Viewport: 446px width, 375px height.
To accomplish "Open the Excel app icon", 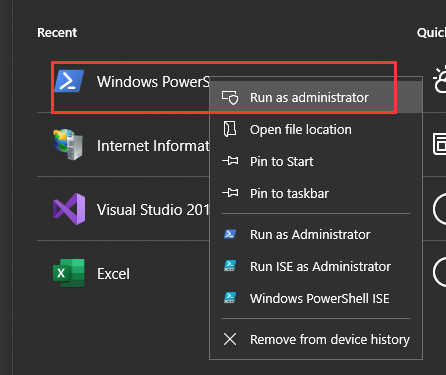I will [x=69, y=273].
